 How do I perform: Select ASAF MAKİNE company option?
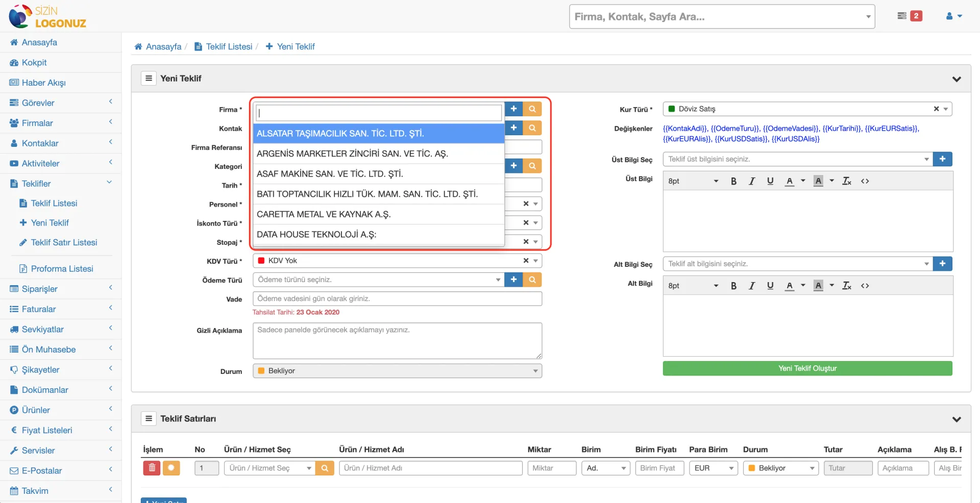pyautogui.click(x=379, y=174)
